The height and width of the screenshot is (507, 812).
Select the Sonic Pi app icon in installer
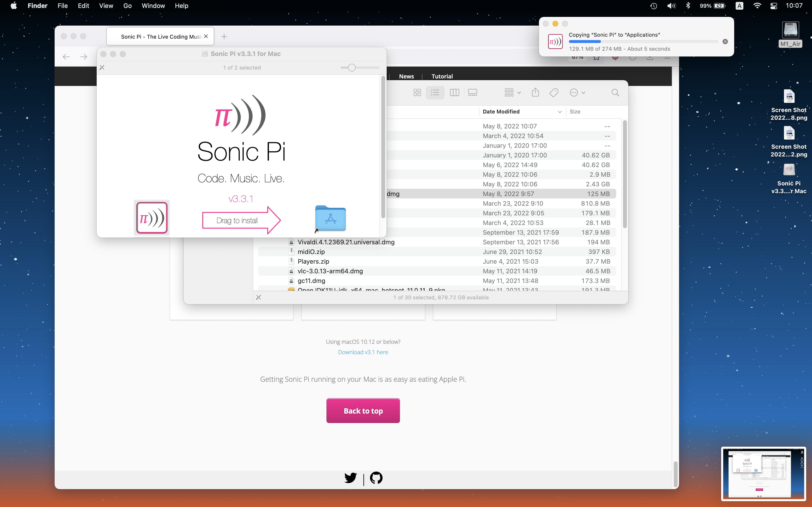(152, 218)
